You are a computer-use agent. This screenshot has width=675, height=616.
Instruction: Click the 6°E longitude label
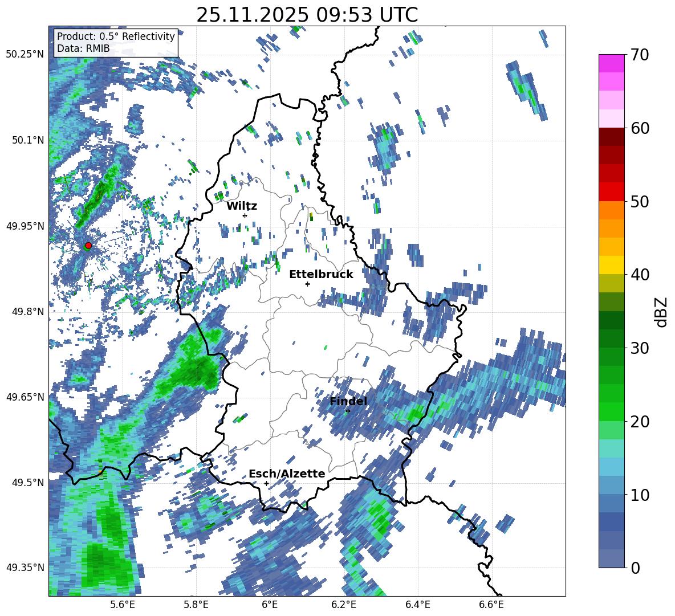pos(270,605)
